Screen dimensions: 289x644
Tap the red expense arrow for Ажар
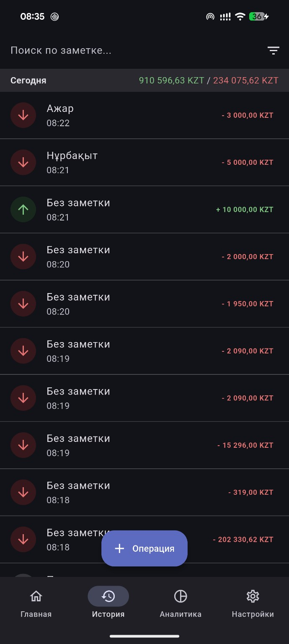pyautogui.click(x=23, y=115)
